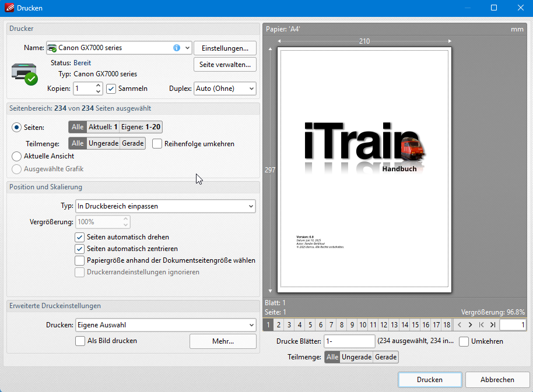533x392 pixels.
Task: Select the Seiten radio button
Action: [17, 128]
